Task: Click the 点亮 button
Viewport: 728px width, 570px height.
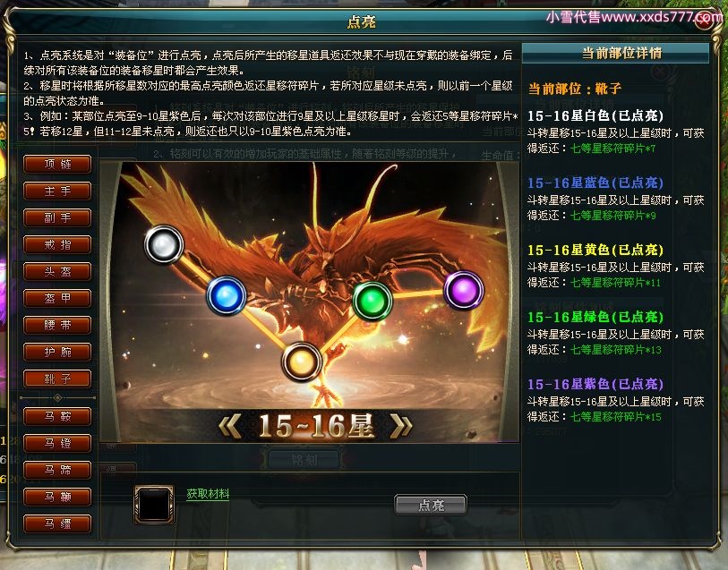Action: pyautogui.click(x=431, y=505)
